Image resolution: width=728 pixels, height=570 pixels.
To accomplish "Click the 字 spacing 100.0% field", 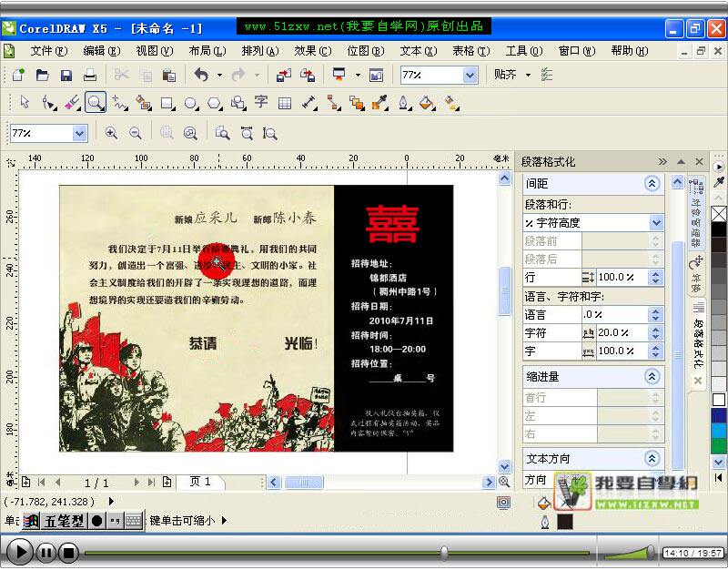I will coord(622,351).
